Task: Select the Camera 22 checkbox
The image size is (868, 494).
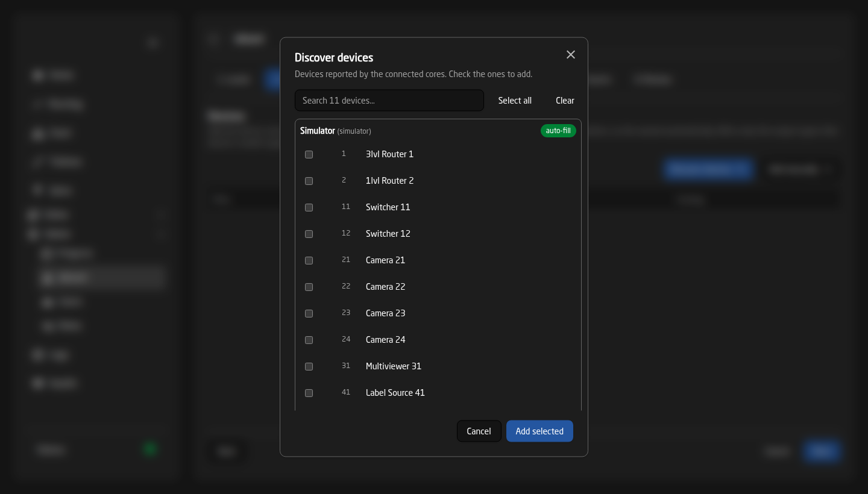Action: point(309,287)
